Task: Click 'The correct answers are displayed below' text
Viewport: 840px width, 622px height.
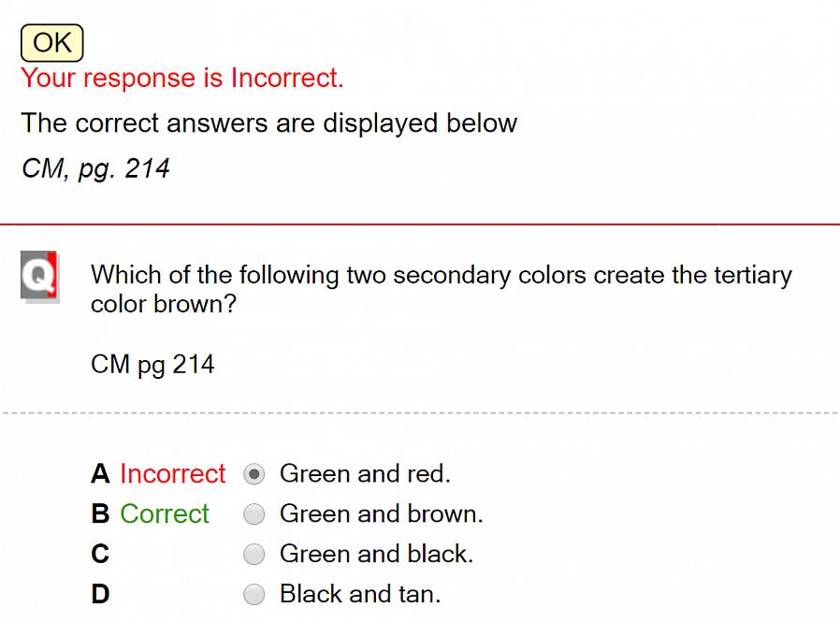Action: (x=268, y=123)
